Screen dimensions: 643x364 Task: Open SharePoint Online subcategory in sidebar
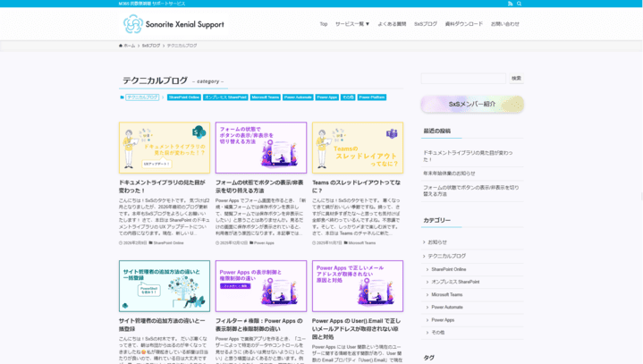pos(449,269)
